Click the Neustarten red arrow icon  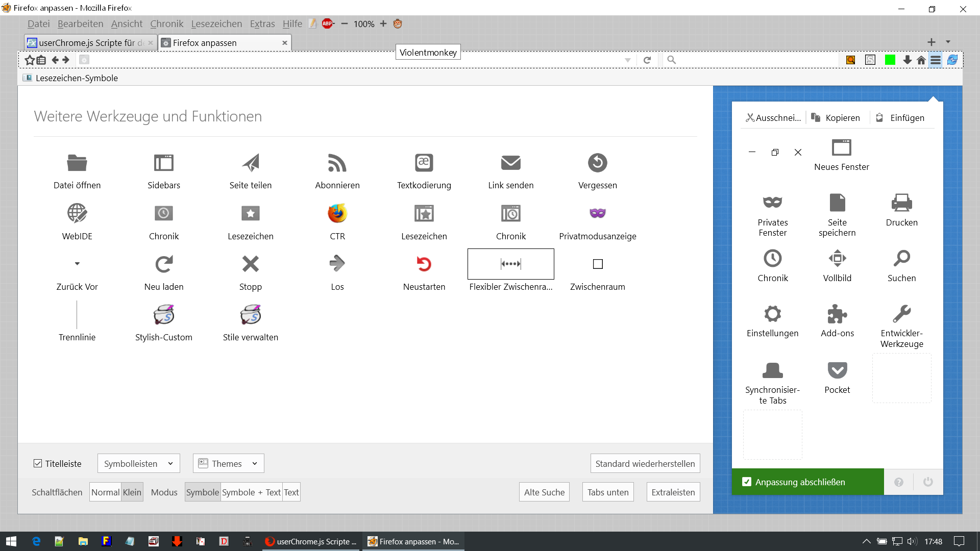(x=424, y=264)
